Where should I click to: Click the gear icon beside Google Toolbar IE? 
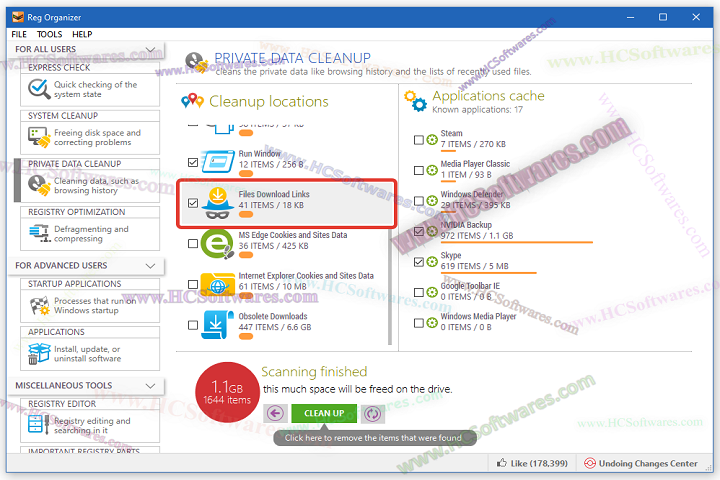point(432,292)
